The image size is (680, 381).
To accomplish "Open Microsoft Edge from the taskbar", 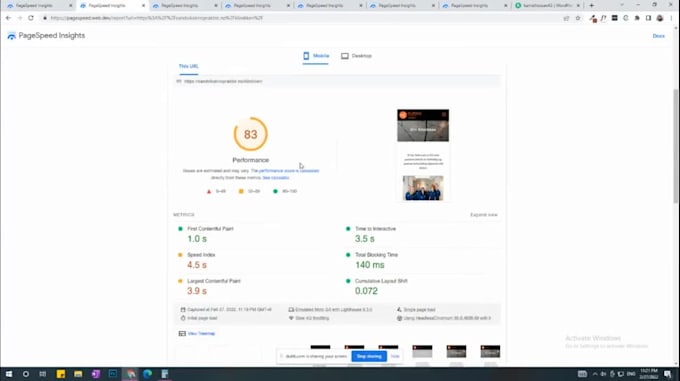I will [147, 374].
